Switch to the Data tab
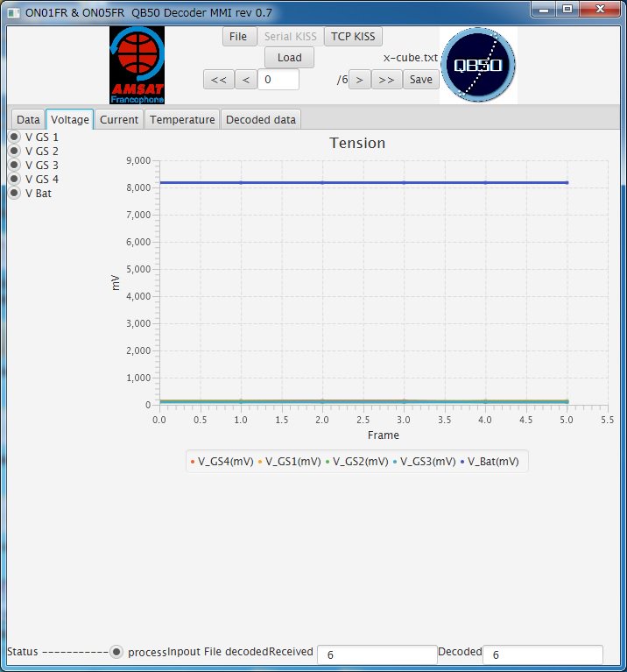 point(28,119)
